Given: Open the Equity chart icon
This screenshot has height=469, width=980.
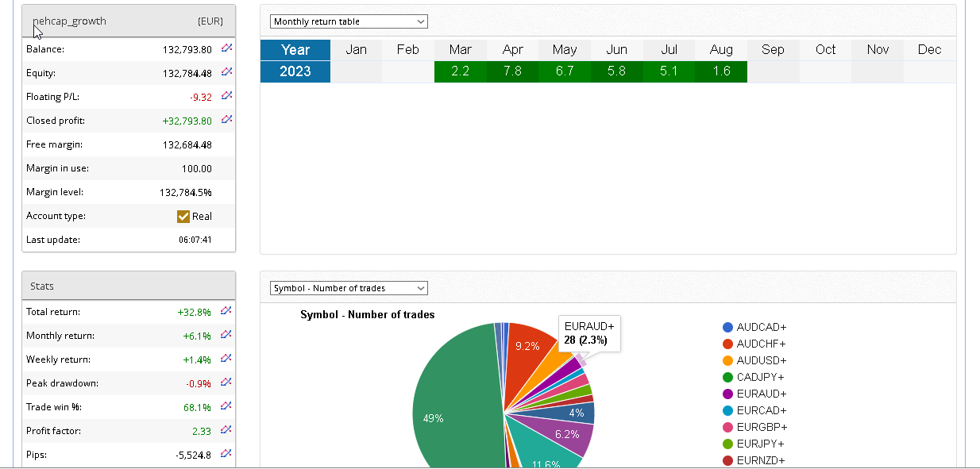Looking at the screenshot, I should (x=226, y=72).
